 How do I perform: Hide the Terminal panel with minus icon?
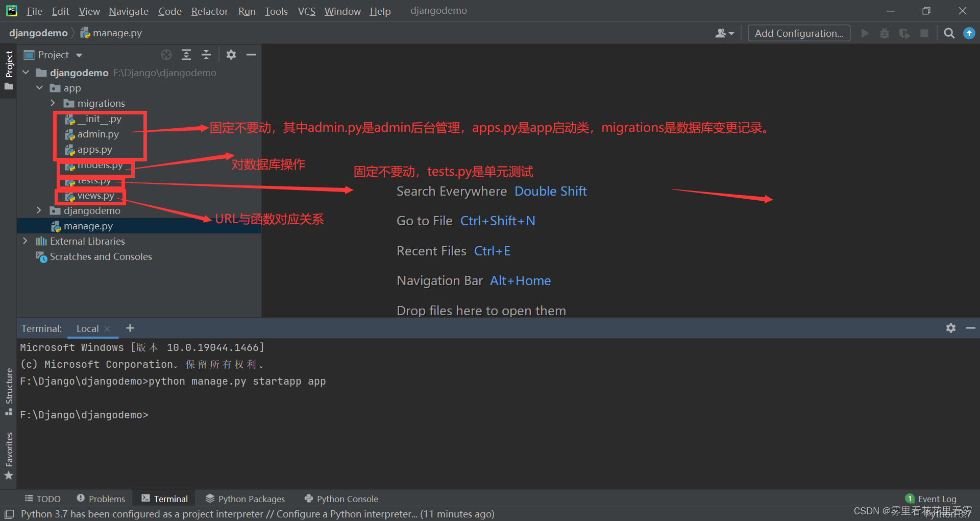971,328
